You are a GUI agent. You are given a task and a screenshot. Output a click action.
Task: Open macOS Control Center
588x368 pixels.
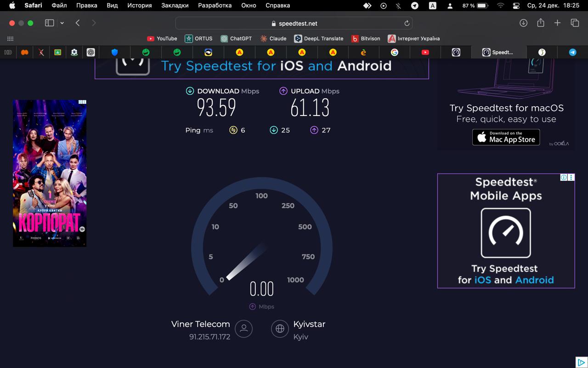[516, 6]
